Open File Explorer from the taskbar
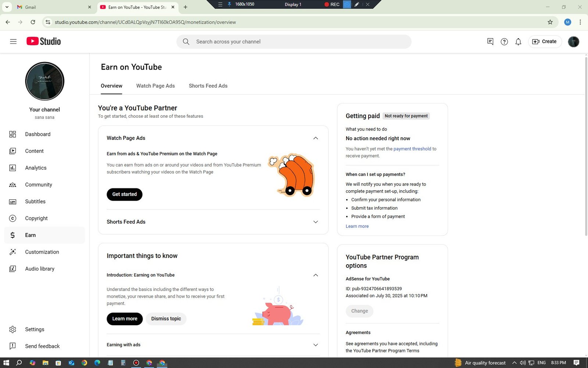 point(45,363)
